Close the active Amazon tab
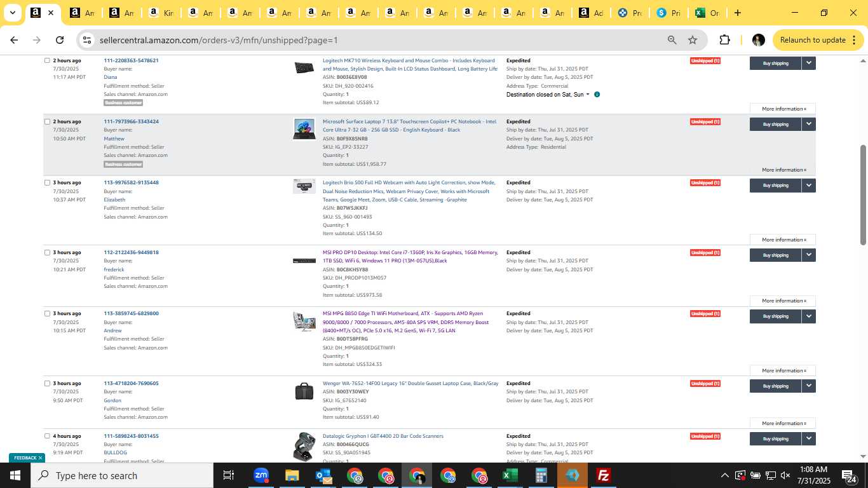 tap(51, 13)
